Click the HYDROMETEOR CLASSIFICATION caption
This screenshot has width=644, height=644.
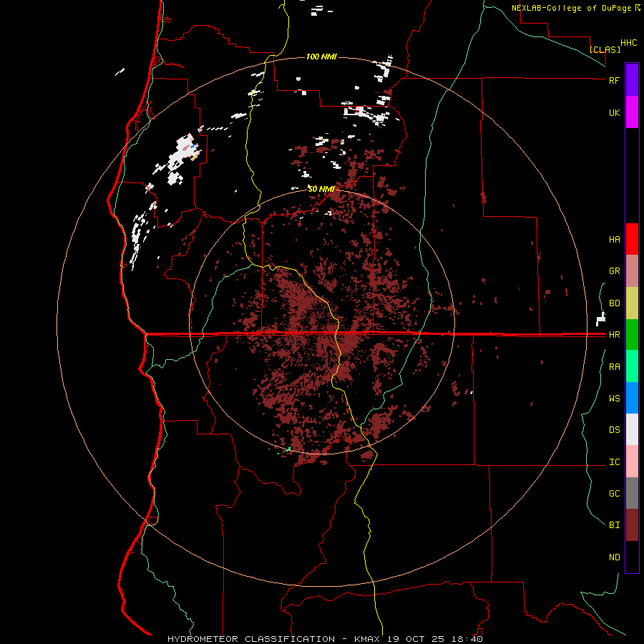[x=251, y=639]
